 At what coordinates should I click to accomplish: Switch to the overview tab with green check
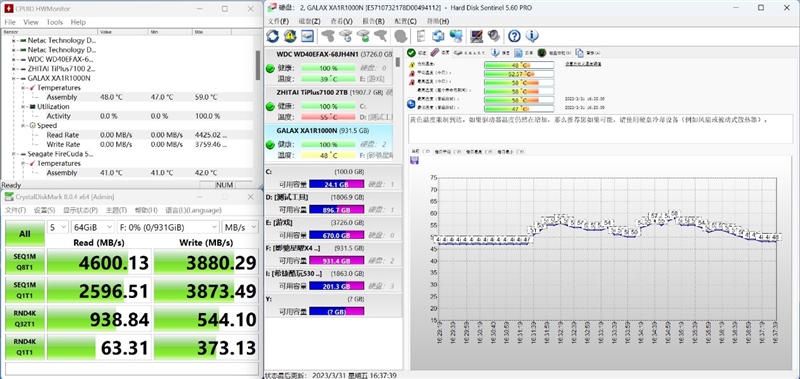tap(417, 53)
